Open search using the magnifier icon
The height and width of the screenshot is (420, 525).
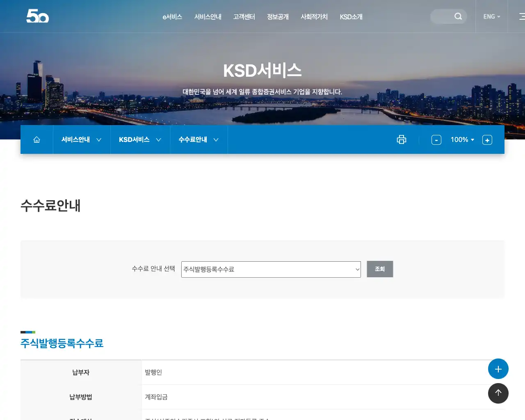458,16
